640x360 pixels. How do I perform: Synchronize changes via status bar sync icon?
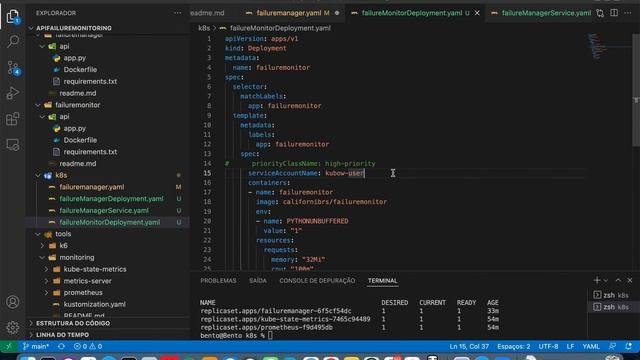61,347
